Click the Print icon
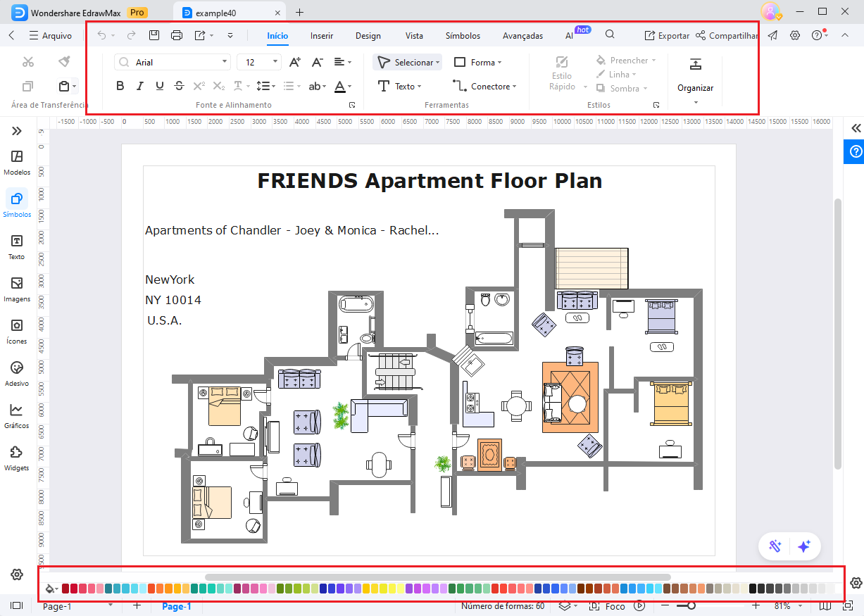 pyautogui.click(x=177, y=35)
